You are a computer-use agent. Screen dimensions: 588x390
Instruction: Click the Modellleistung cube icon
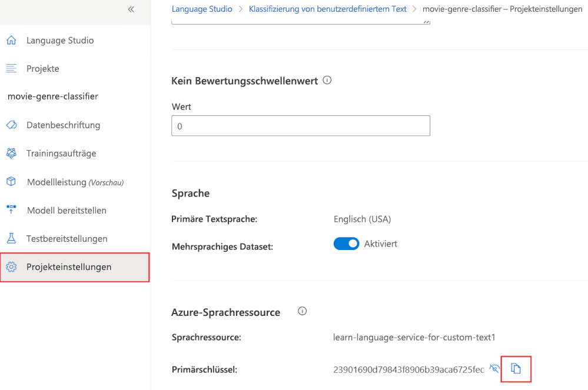coord(11,182)
